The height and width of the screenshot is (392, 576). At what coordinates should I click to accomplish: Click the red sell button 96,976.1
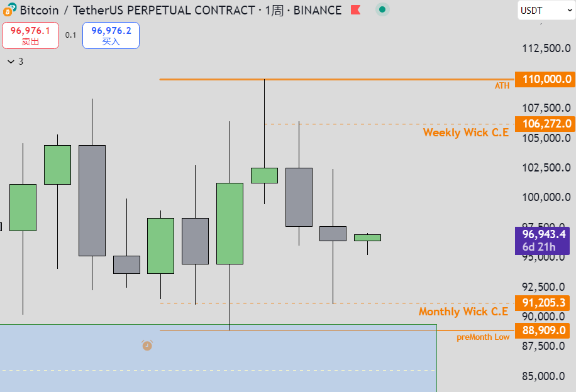coord(30,36)
